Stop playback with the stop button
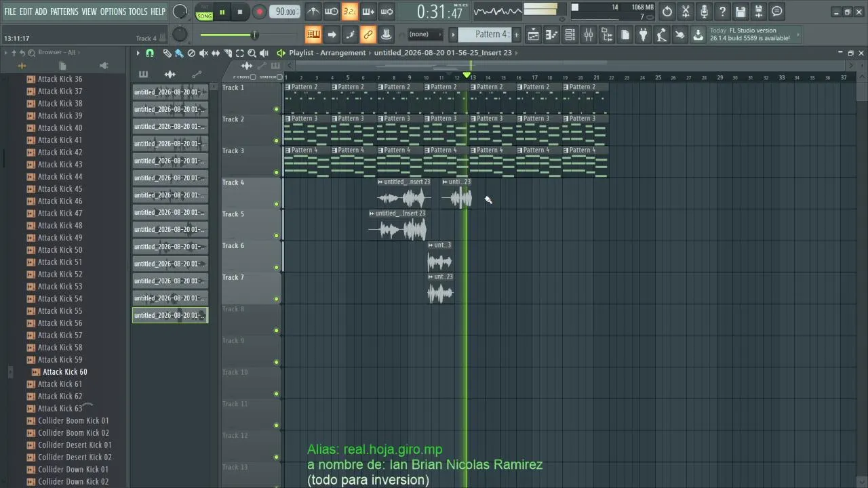The width and height of the screenshot is (868, 488). (240, 12)
